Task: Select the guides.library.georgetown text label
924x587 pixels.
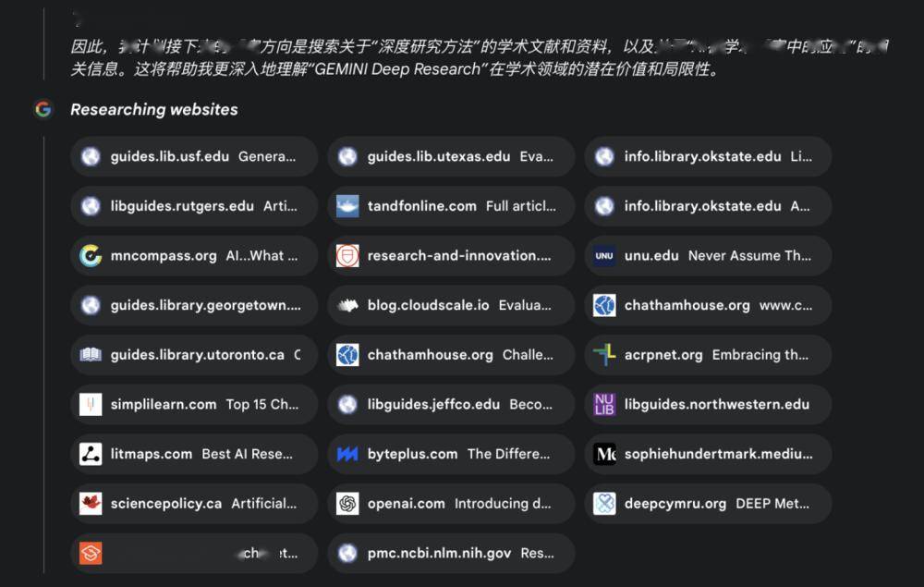Action: (x=206, y=306)
